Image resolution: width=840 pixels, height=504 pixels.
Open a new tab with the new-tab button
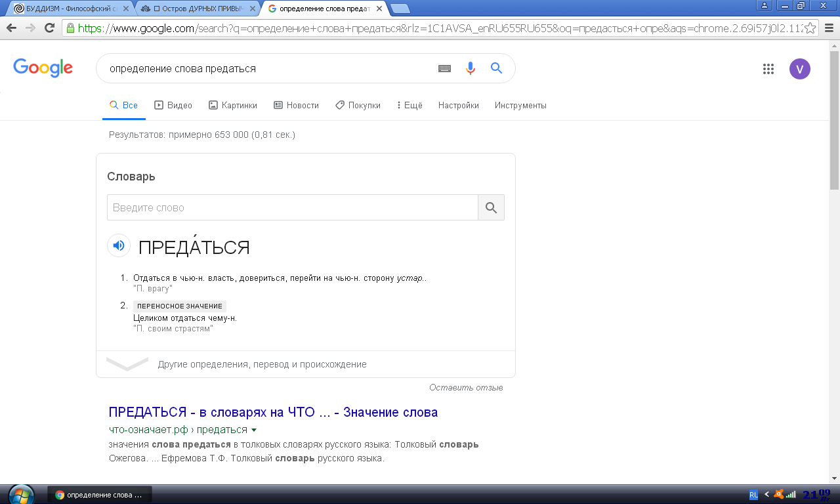tap(400, 9)
